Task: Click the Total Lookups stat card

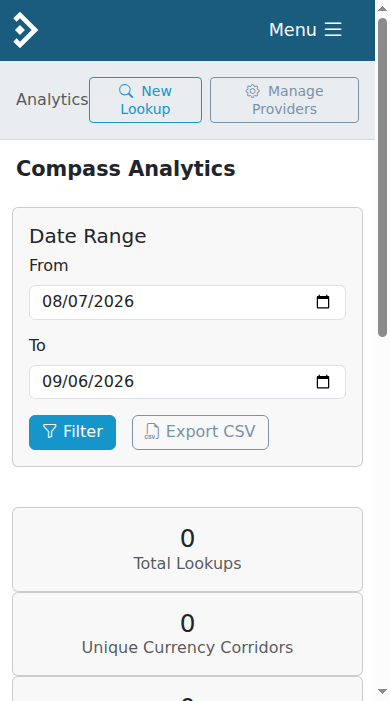Action: pyautogui.click(x=187, y=549)
